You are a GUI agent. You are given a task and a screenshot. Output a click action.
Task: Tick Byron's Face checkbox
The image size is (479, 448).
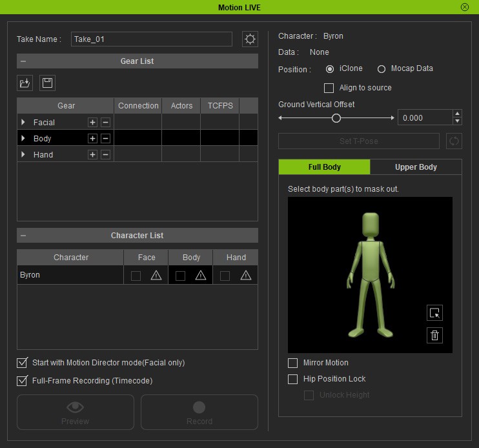136,276
